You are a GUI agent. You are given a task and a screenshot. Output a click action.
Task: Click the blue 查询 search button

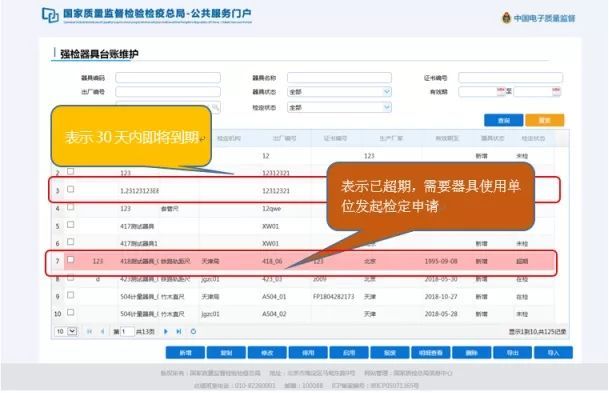pyautogui.click(x=504, y=120)
